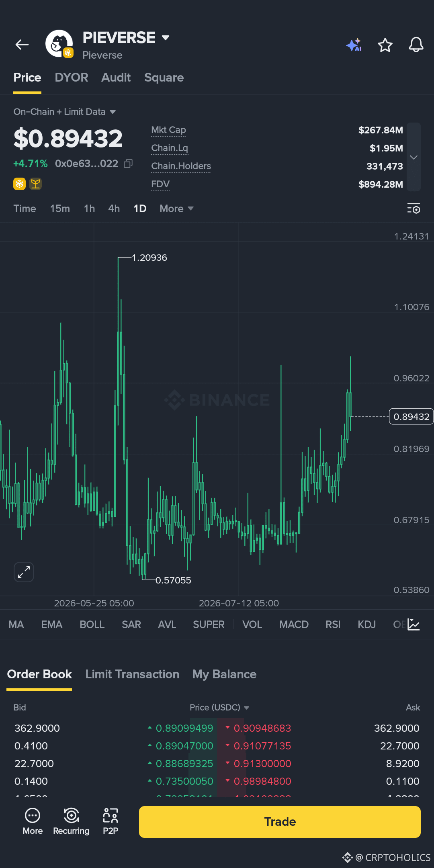
Task: Tap ask price 0.91300000
Action: [x=262, y=764]
